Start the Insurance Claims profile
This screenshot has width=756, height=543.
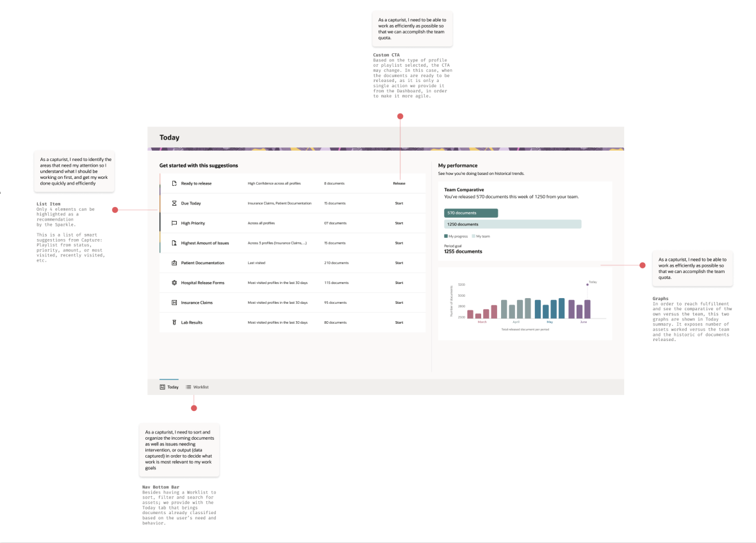click(x=399, y=303)
